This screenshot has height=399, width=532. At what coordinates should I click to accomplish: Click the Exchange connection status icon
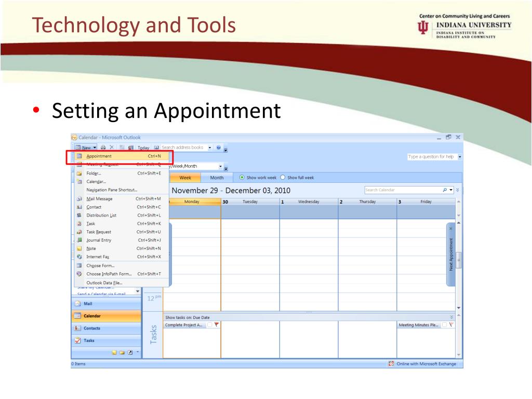[x=391, y=364]
